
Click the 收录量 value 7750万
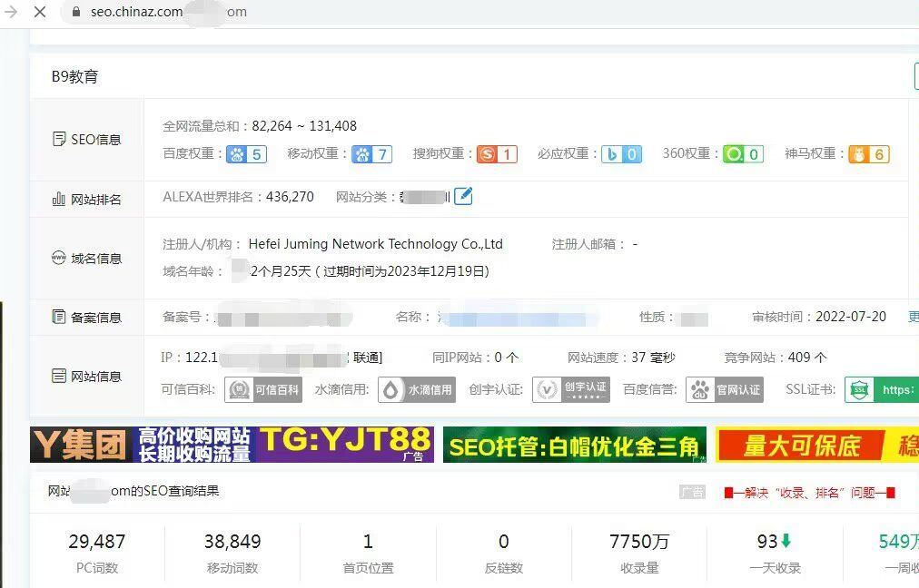click(638, 541)
